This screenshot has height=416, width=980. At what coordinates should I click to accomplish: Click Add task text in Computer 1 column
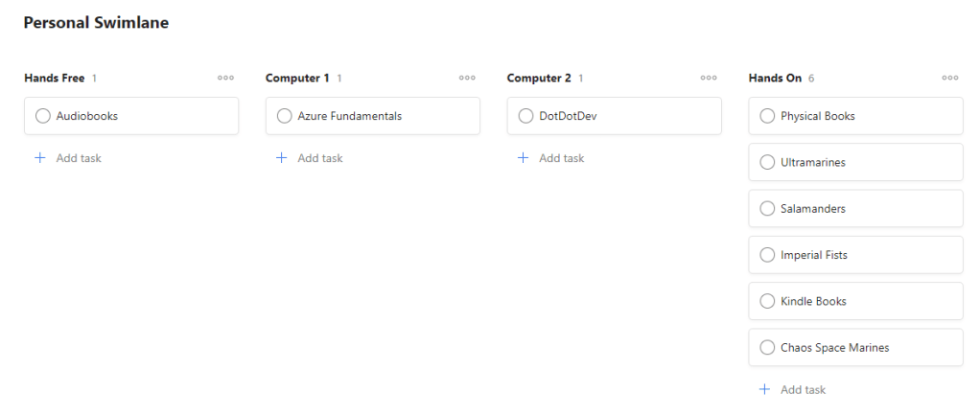319,158
